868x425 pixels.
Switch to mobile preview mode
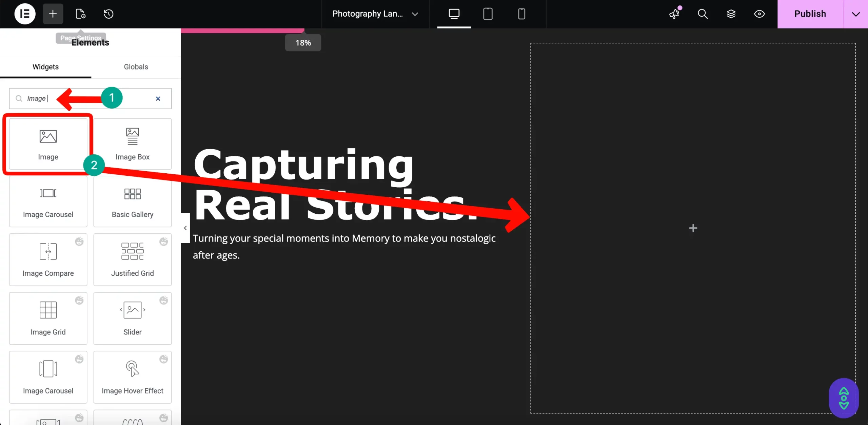pyautogui.click(x=521, y=14)
